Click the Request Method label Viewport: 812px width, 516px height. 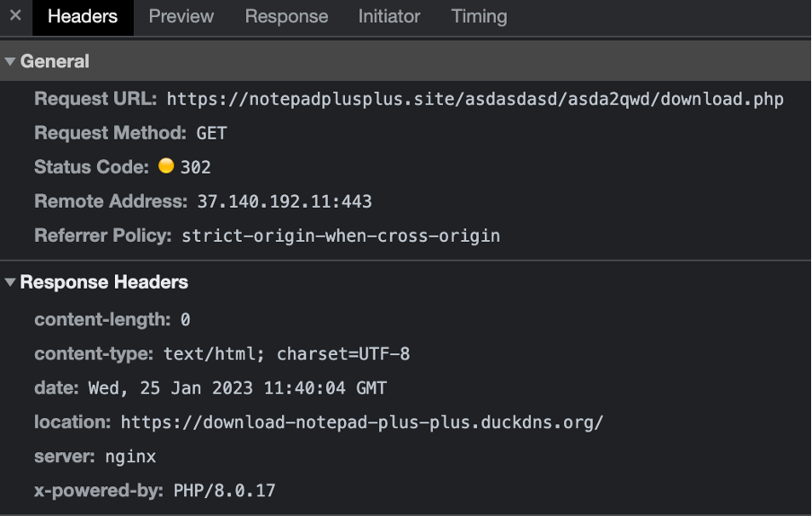pos(110,133)
